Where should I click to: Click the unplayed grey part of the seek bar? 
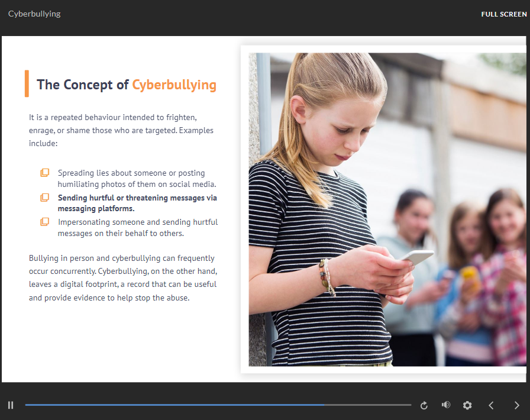368,405
